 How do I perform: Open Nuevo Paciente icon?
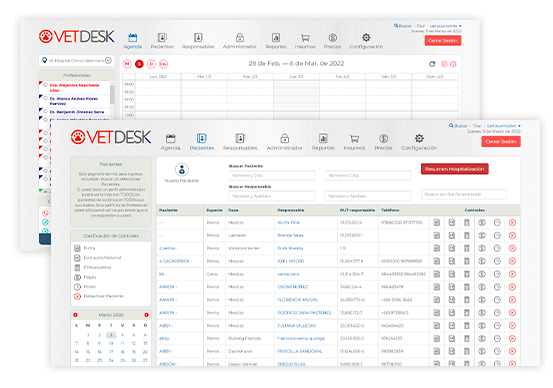[182, 170]
